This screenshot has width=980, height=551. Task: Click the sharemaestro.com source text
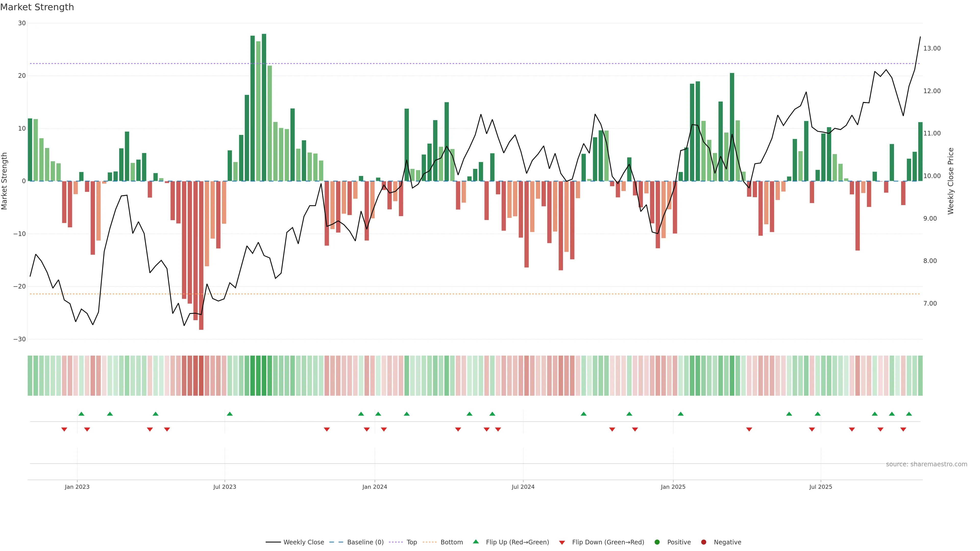926,464
